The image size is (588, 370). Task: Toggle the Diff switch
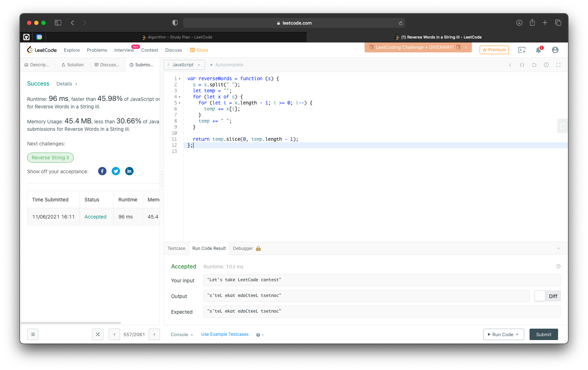point(547,296)
